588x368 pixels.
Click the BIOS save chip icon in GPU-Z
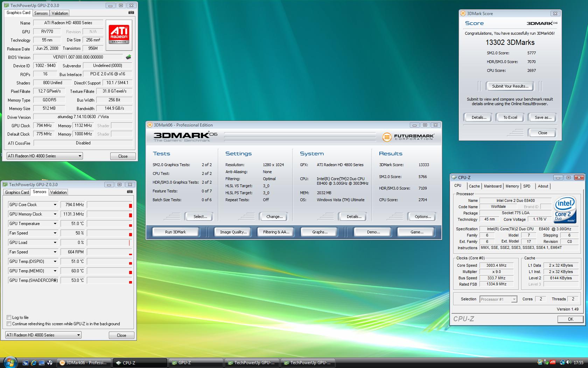point(128,57)
